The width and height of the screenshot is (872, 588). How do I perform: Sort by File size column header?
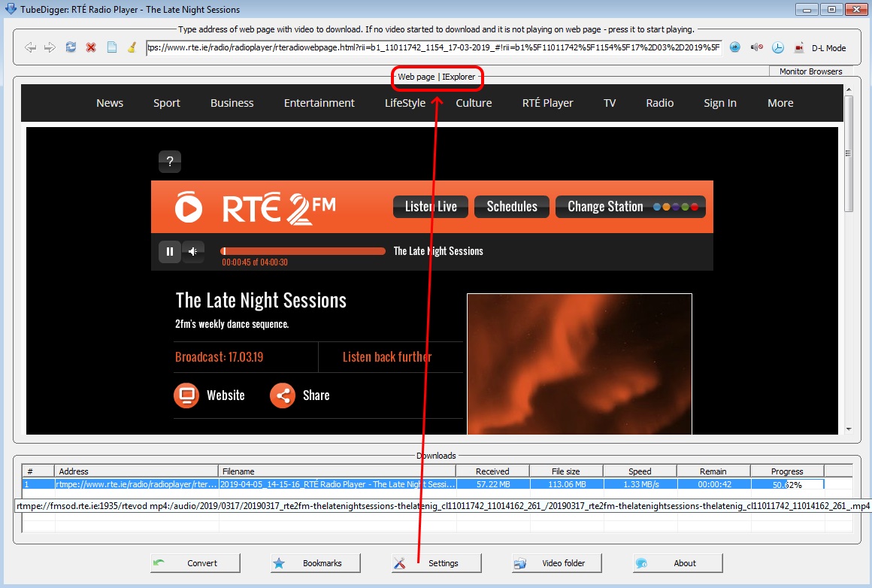point(565,471)
